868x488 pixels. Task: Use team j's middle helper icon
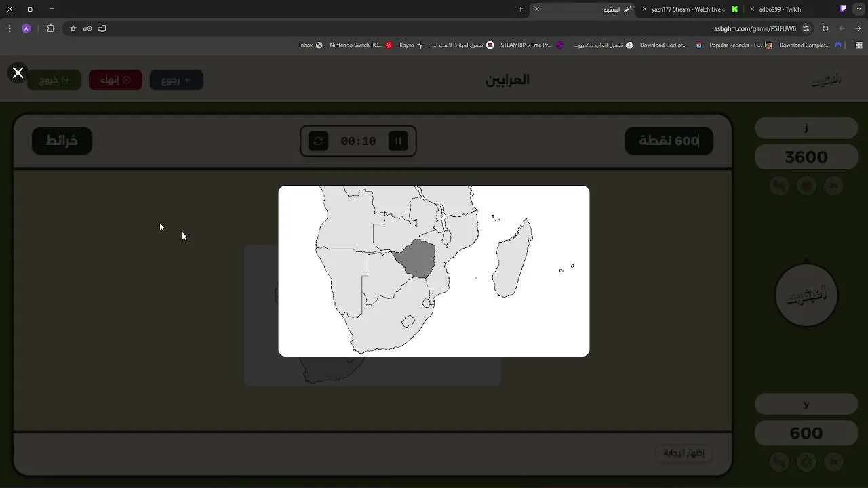[806, 185]
